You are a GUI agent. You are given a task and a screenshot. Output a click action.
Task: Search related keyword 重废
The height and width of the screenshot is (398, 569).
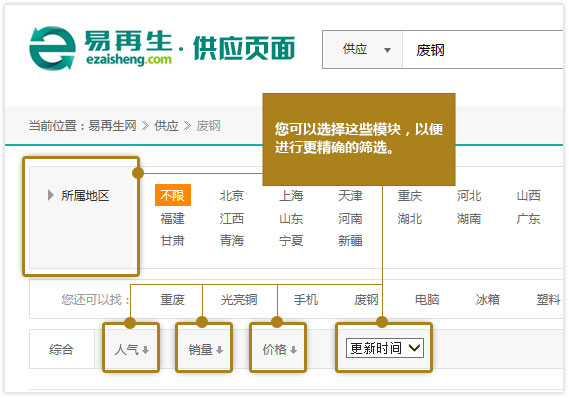pyautogui.click(x=172, y=300)
